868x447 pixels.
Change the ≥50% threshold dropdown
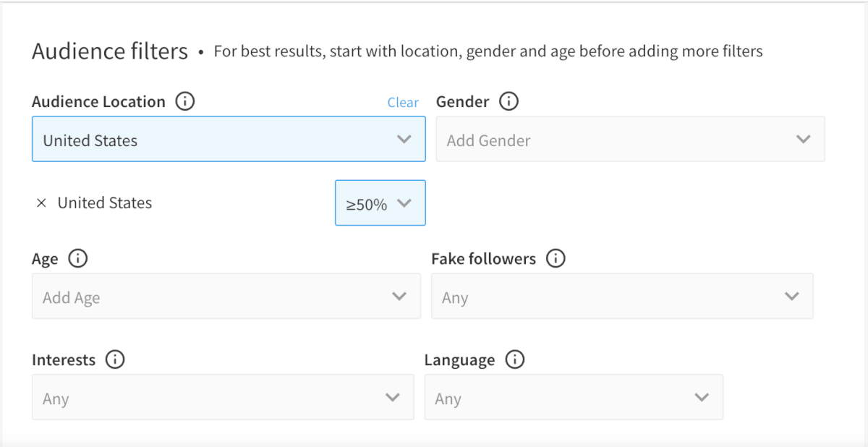pyautogui.click(x=380, y=203)
